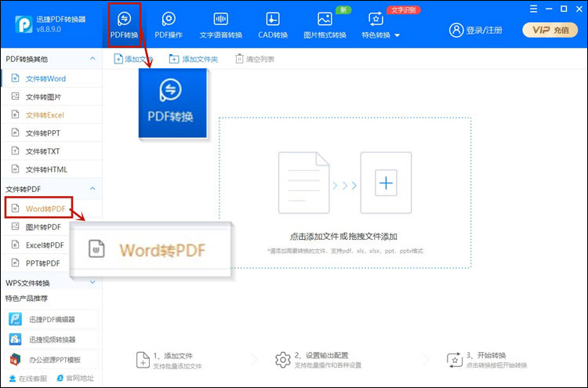Viewport: 588px width, 388px height.
Task: Open the 图片格式转换 tab
Action: (x=325, y=25)
